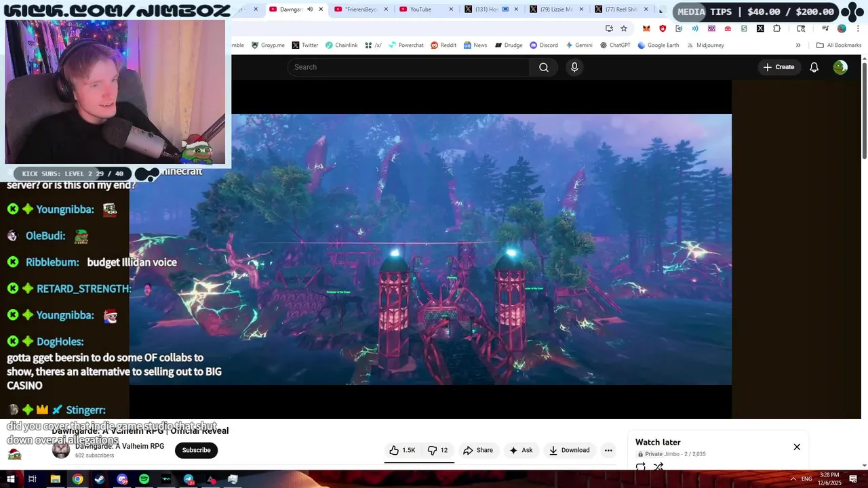
Task: Open the X extension icon in toolbar
Action: coord(760,28)
